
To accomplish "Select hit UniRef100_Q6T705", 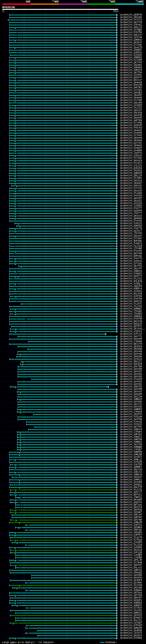I will click(x=131, y=22).
